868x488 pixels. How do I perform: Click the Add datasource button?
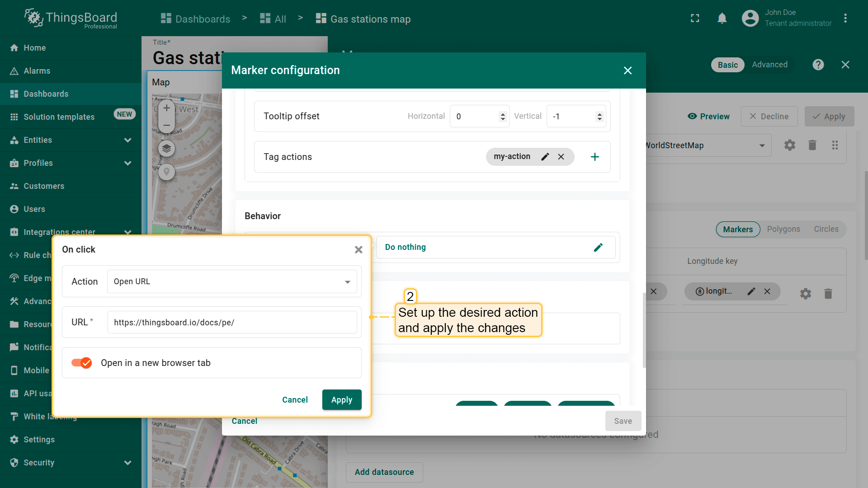tap(384, 472)
